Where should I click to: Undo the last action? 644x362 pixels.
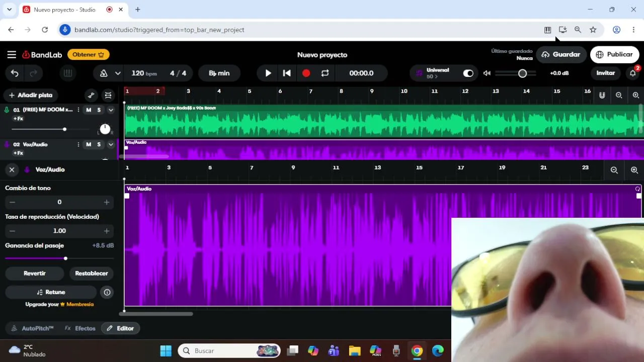point(15,73)
